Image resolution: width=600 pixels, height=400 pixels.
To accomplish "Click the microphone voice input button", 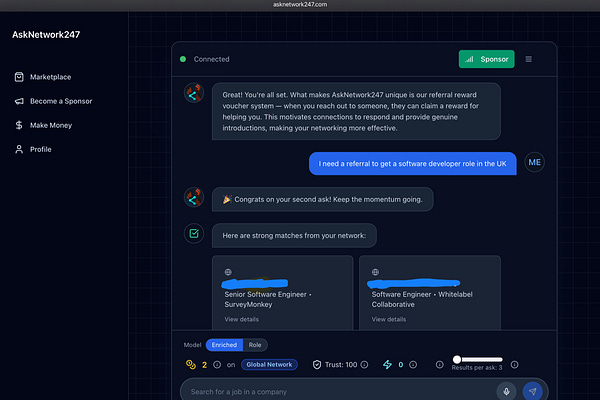I will 506,392.
